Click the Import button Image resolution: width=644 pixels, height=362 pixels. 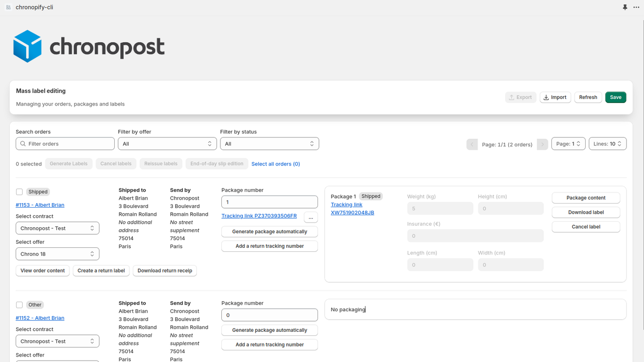point(555,97)
